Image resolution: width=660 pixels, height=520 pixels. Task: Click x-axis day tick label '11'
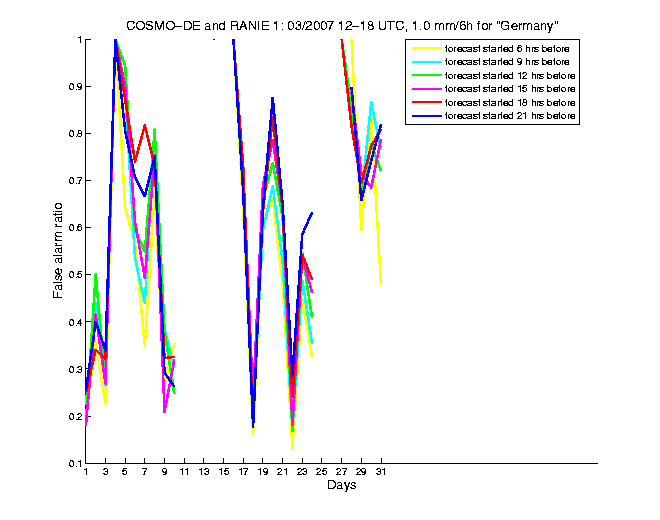(184, 472)
